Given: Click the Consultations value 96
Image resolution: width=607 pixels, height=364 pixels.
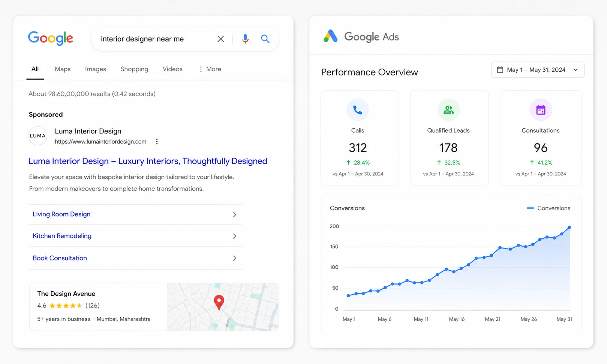Looking at the screenshot, I should coord(541,148).
